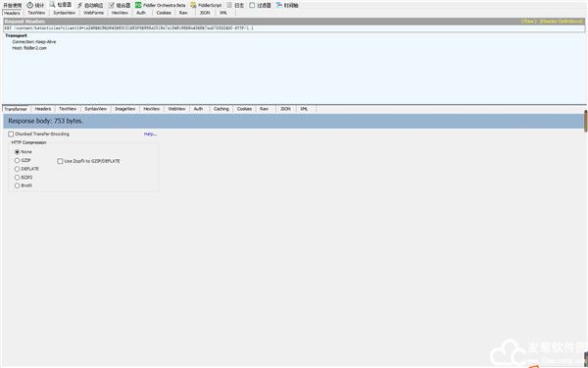588x368 pixels.
Task: Switch to the request WebForms tab
Action: point(93,13)
